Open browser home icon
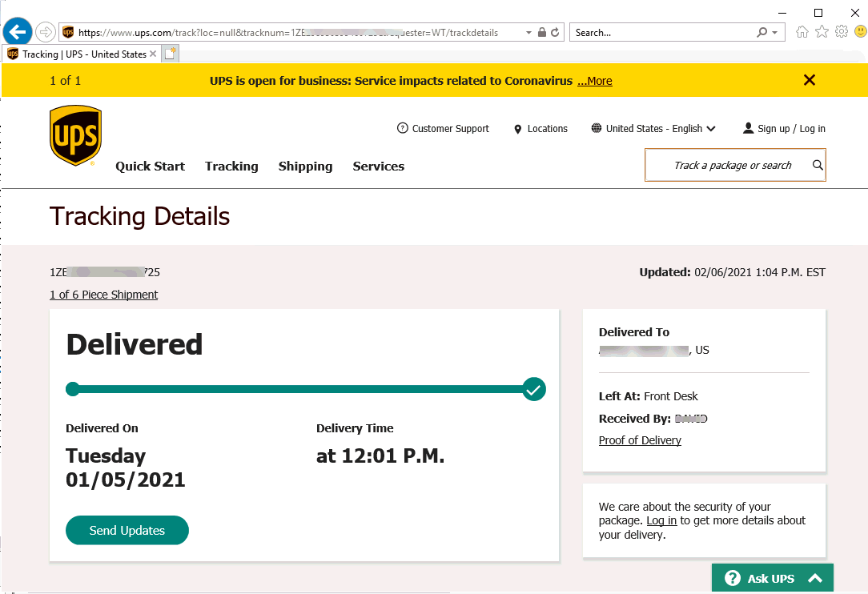This screenshot has width=868, height=594. click(802, 32)
